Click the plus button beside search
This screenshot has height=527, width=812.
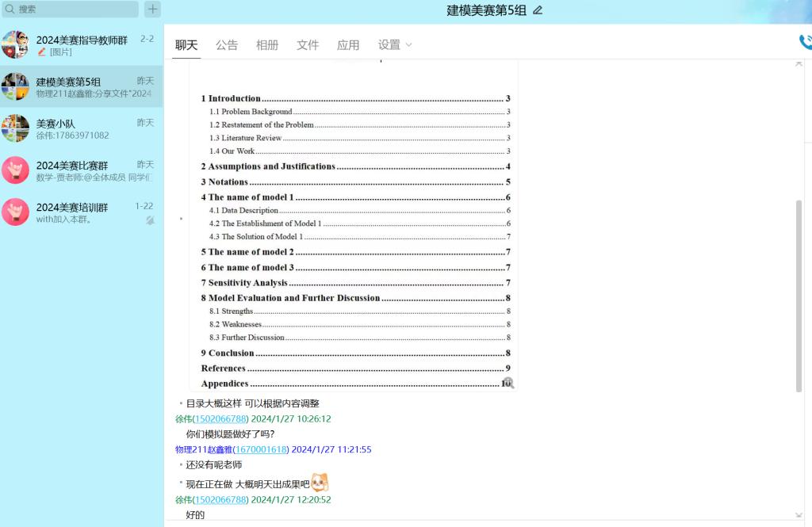(x=152, y=10)
